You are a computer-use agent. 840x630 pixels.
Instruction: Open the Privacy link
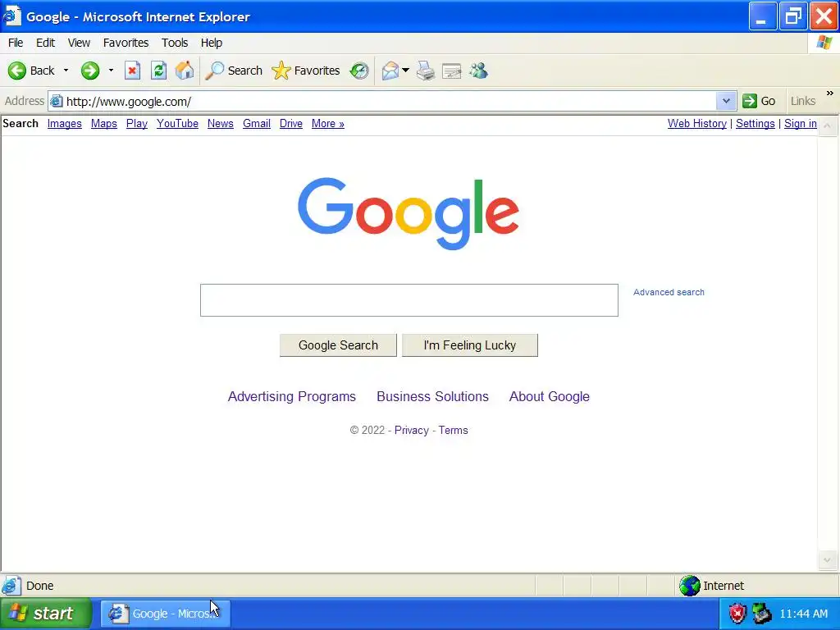tap(412, 430)
